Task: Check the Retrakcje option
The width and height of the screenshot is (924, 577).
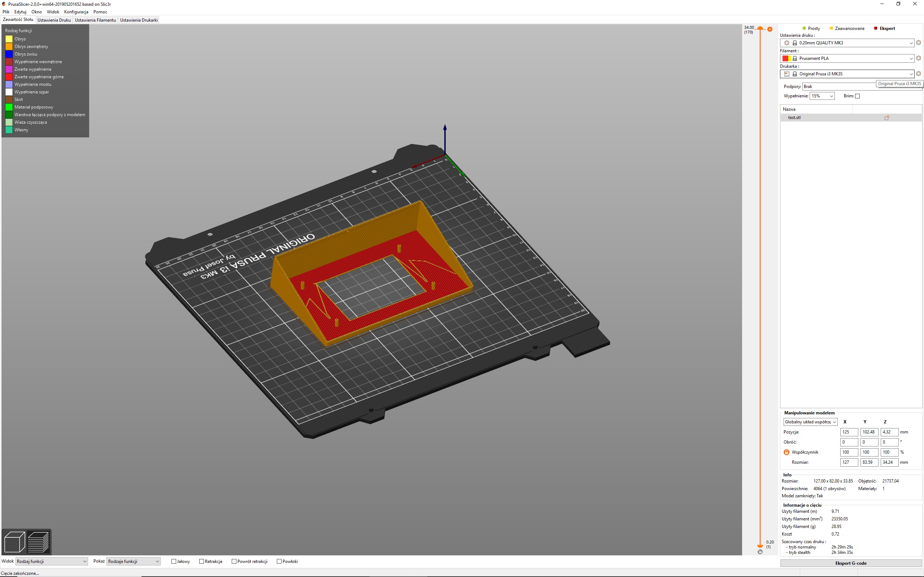Action: pyautogui.click(x=202, y=561)
